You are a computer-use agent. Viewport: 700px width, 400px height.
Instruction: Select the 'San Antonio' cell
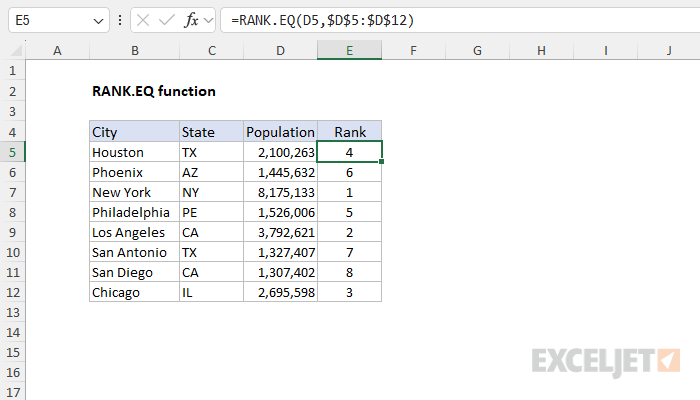coord(134,252)
